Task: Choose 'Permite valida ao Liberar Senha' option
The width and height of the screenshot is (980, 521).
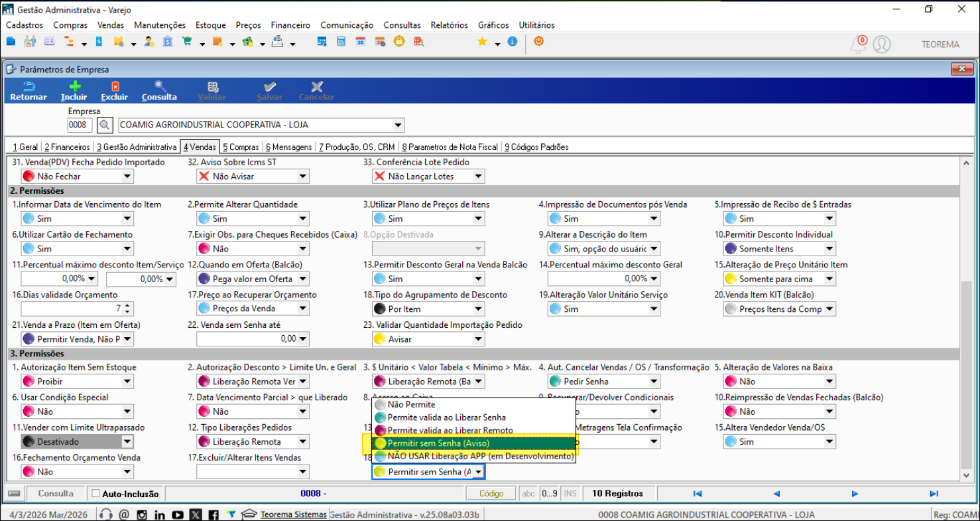Action: (446, 417)
